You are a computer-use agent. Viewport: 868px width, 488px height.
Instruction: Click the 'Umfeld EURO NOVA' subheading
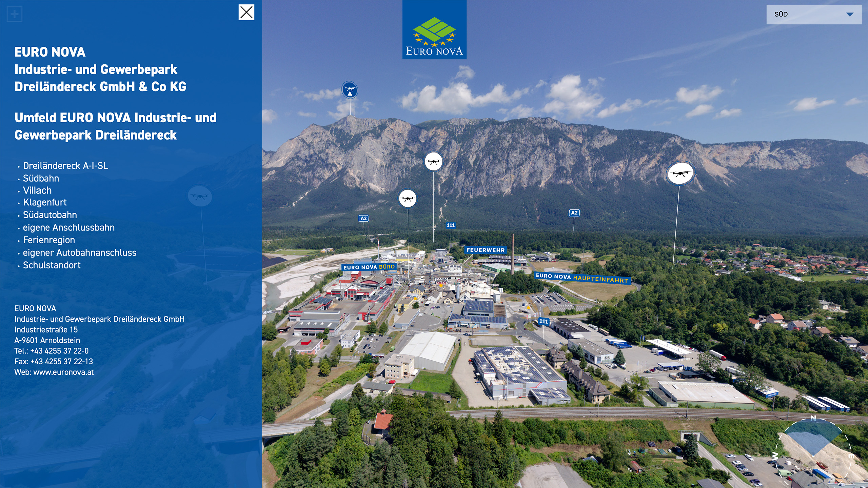coord(115,126)
